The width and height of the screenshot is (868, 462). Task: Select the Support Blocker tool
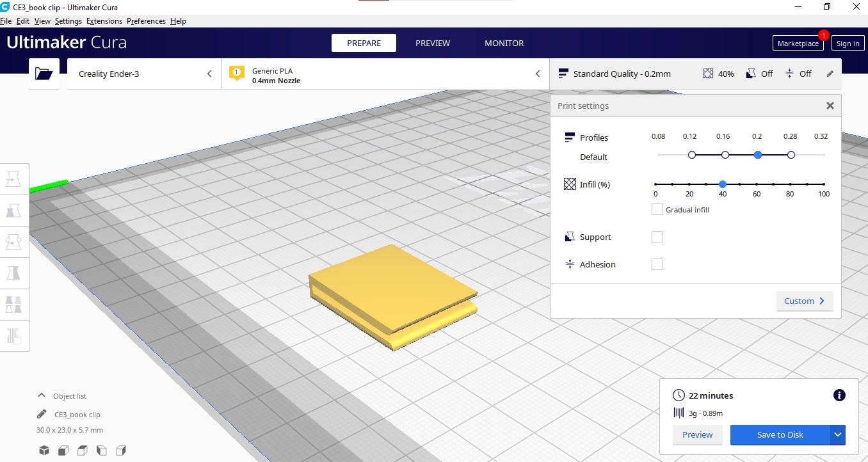click(13, 335)
